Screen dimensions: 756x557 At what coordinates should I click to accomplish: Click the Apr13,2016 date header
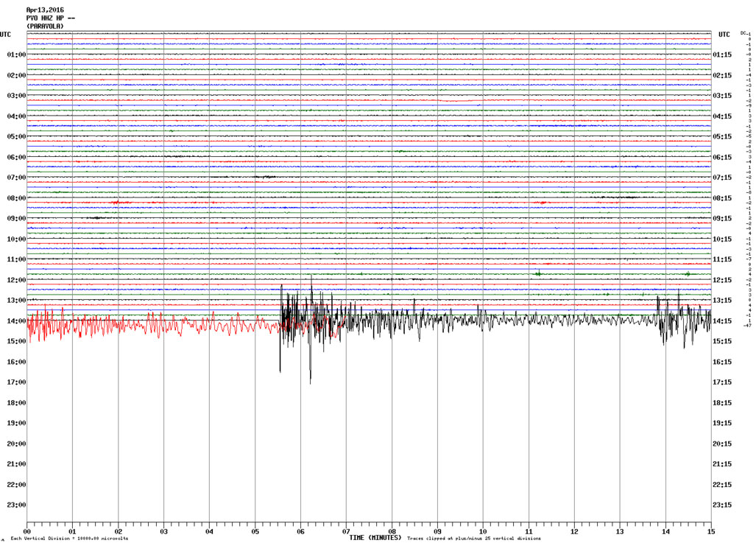[45, 10]
